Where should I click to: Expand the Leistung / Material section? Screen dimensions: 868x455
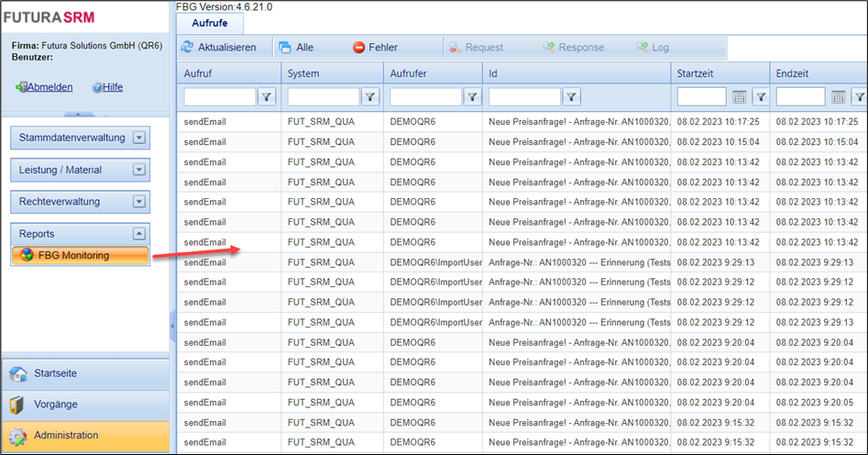[x=139, y=170]
